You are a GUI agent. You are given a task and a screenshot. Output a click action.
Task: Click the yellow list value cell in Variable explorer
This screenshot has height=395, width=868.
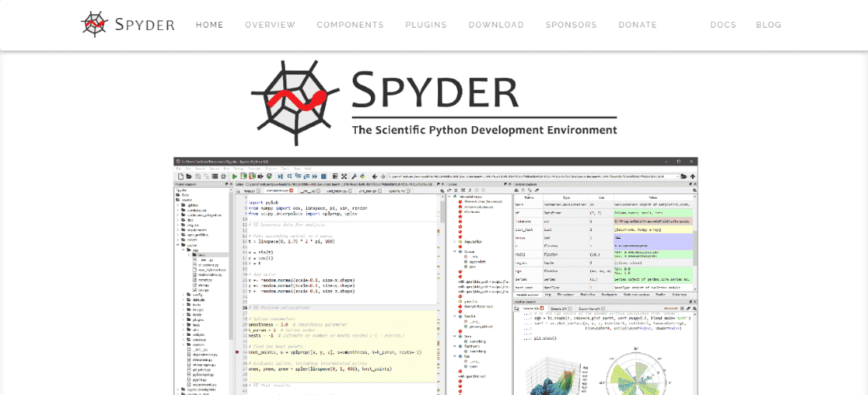pyautogui.click(x=653, y=229)
